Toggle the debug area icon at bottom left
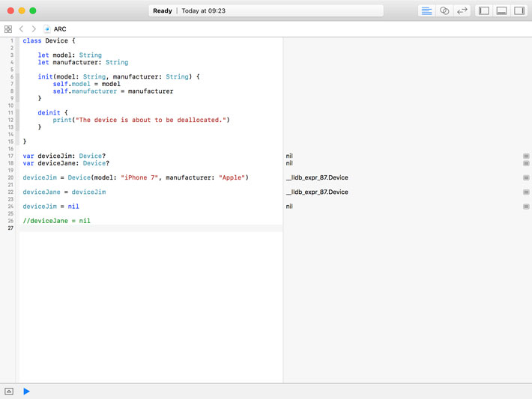Viewport: 532px width, 399px height. (9, 392)
